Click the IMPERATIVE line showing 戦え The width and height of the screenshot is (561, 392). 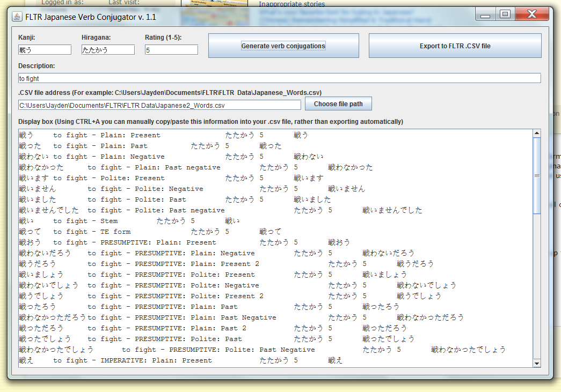pos(107,360)
